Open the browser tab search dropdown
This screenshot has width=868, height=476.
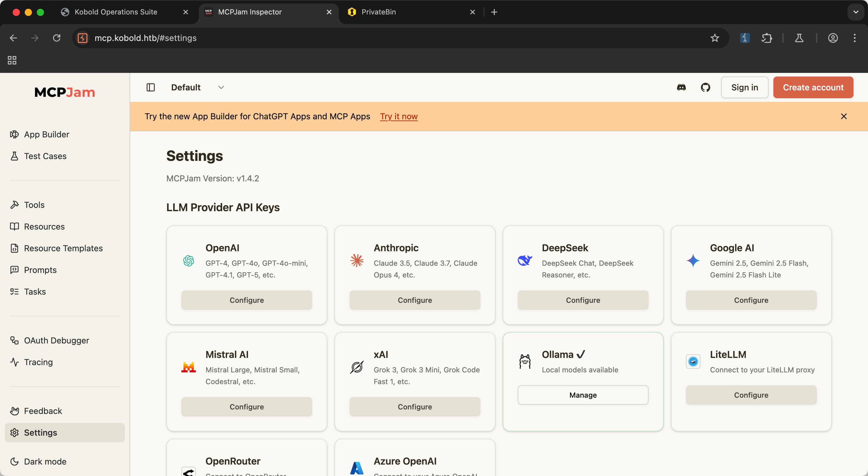pyautogui.click(x=856, y=12)
